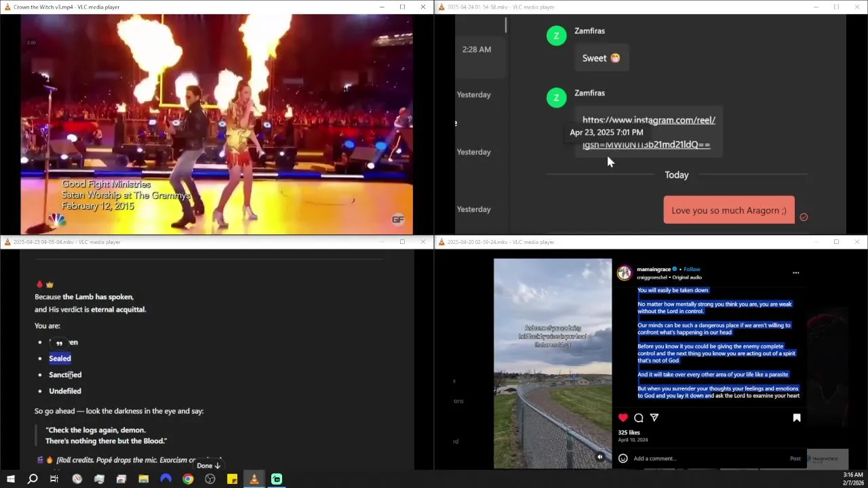868x488 pixels.
Task: Click the 'Today' date separator
Action: point(676,175)
